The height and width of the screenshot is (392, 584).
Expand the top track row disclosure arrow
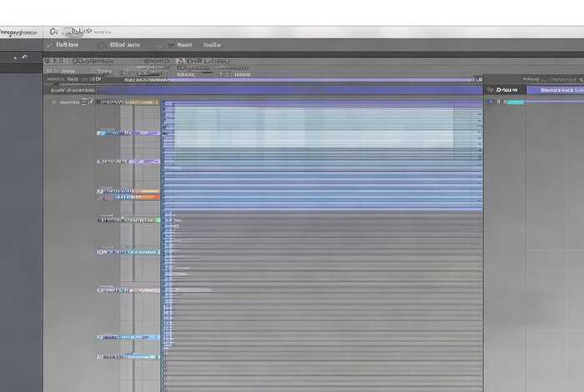coord(53,102)
